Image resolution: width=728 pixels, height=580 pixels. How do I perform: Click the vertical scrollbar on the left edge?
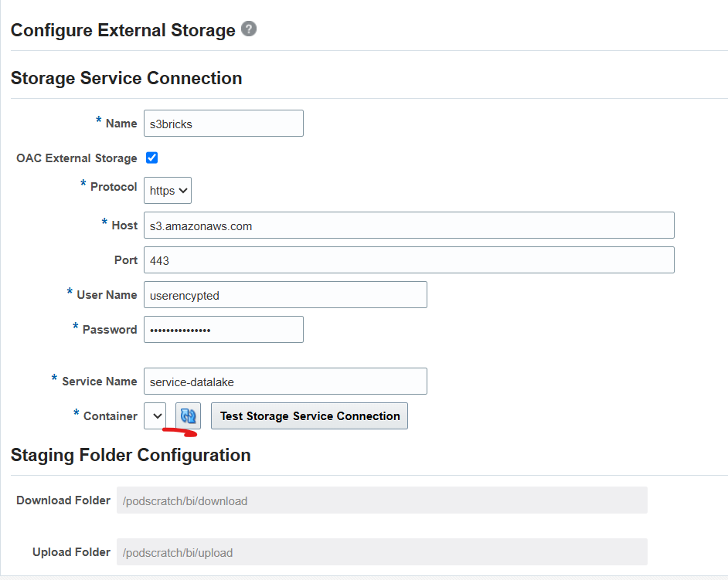coord(3,290)
